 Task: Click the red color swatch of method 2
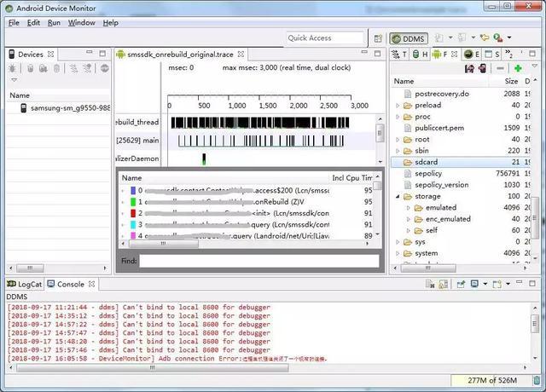coord(133,213)
